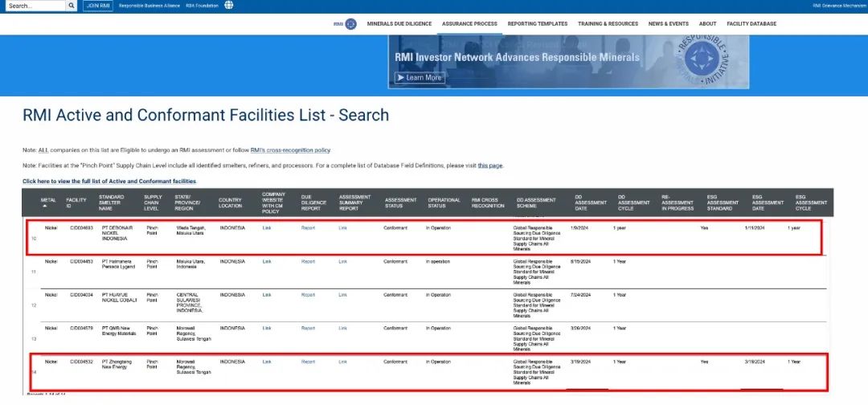Open due diligence Report for PT Debonair Nickel

pyautogui.click(x=308, y=228)
